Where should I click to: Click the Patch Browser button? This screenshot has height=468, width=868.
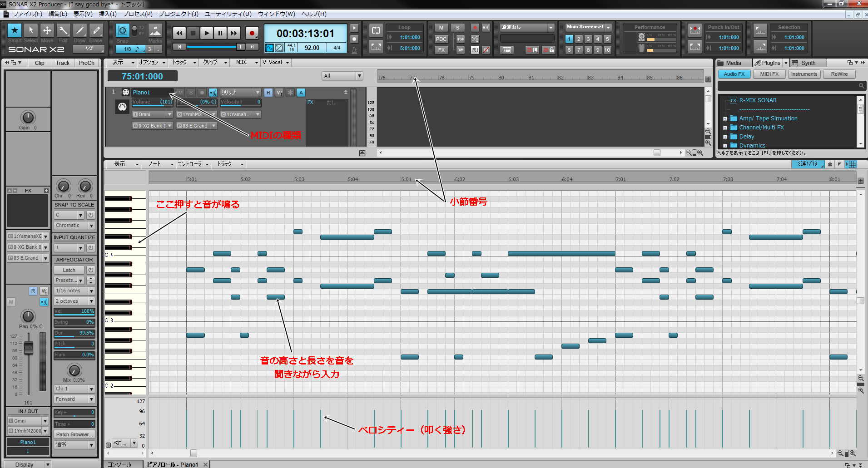click(x=74, y=435)
